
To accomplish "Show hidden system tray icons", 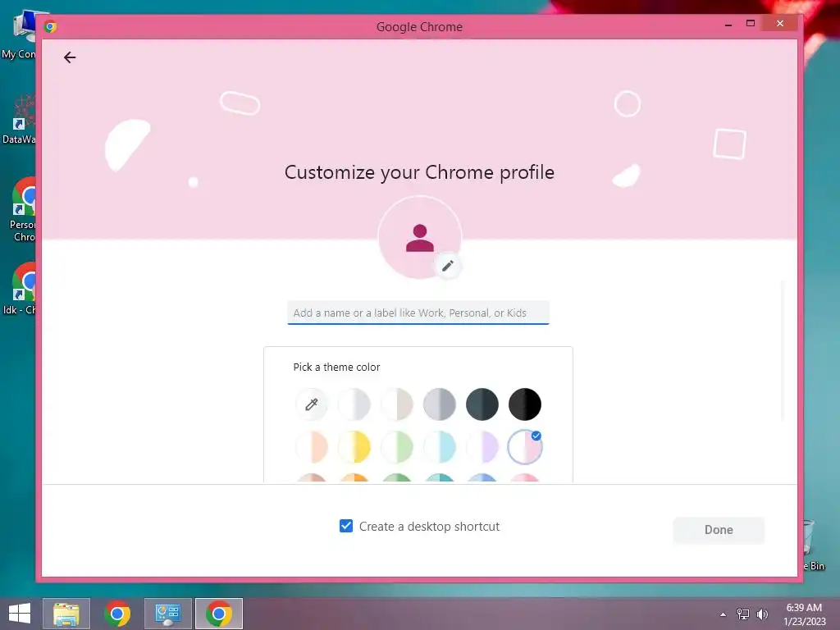I will pyautogui.click(x=723, y=614).
